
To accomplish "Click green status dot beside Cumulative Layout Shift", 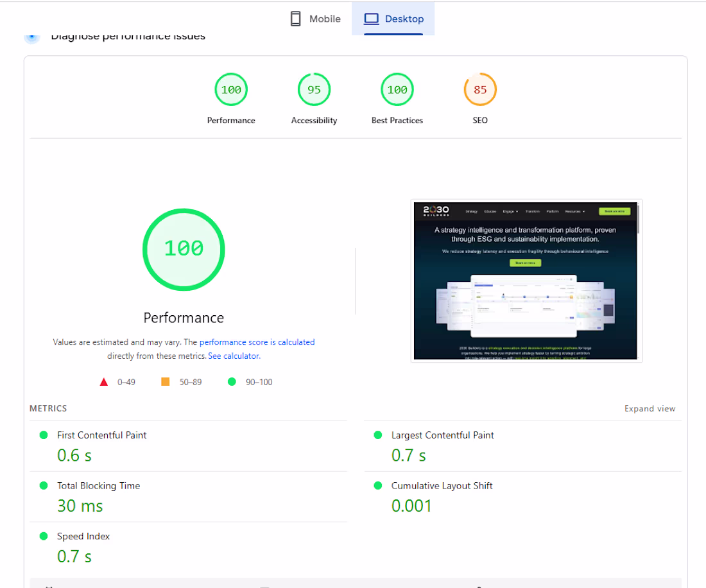I will (378, 485).
